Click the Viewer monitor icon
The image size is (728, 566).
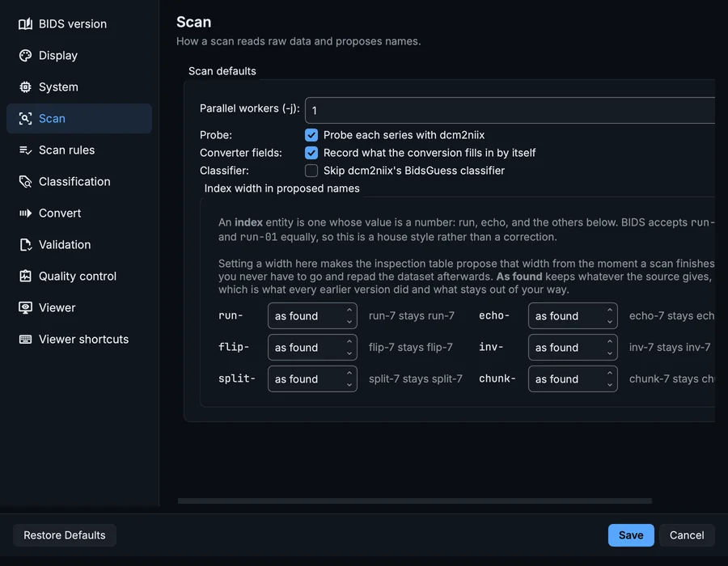click(26, 307)
